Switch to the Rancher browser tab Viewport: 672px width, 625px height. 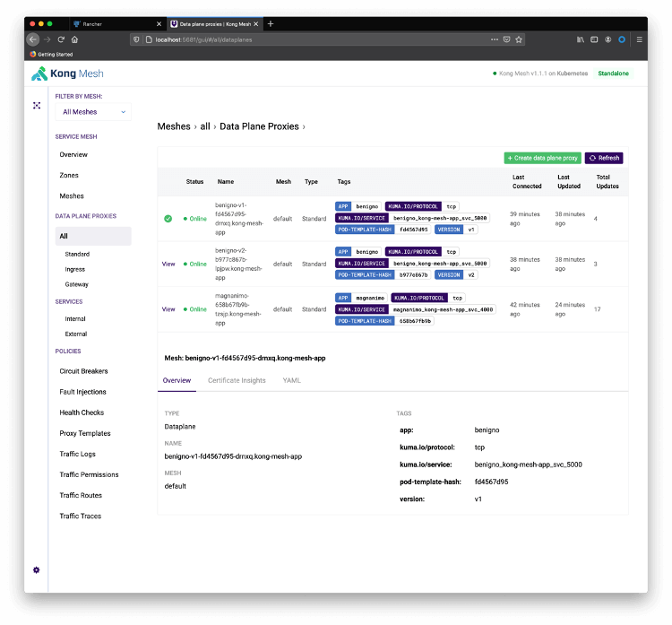point(115,23)
